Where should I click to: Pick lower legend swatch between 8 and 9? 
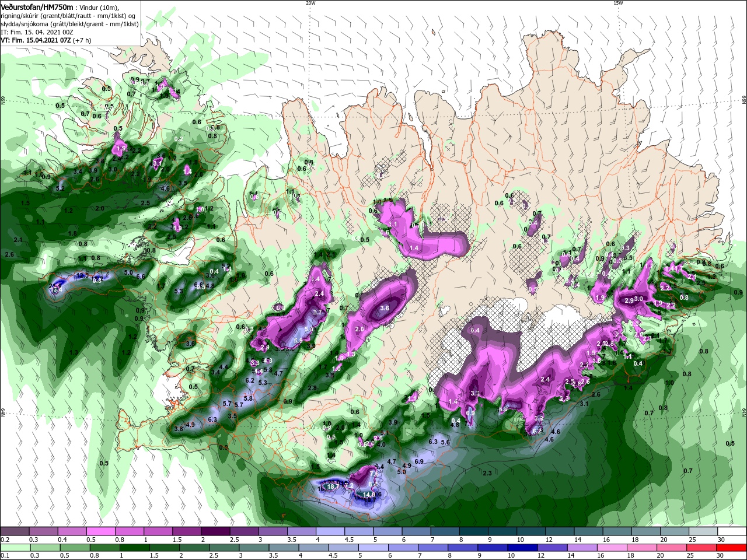coord(463,548)
